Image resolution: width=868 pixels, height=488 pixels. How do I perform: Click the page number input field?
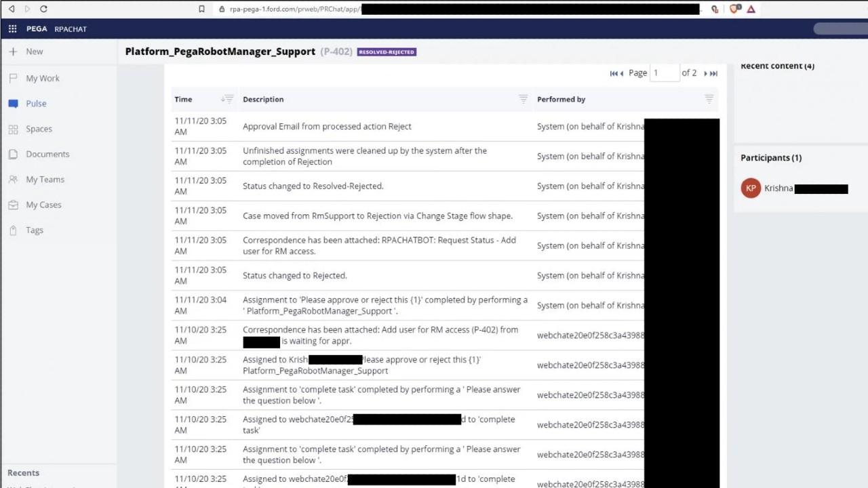(x=665, y=73)
